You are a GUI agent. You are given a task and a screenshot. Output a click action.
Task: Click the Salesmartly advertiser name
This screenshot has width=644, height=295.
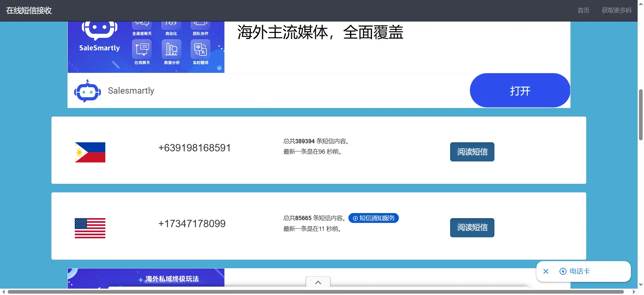click(131, 91)
